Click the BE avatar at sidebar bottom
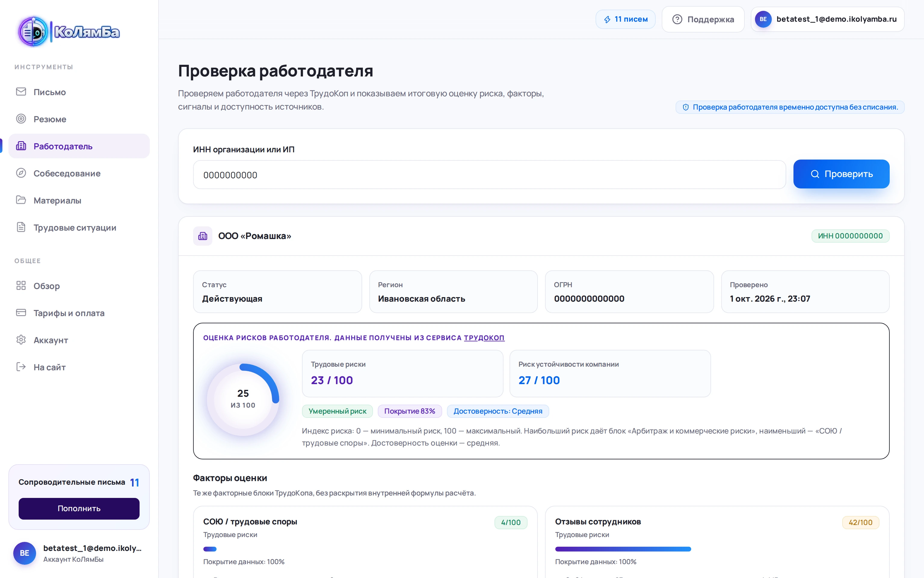Screen dimensions: 924x578 point(24,553)
